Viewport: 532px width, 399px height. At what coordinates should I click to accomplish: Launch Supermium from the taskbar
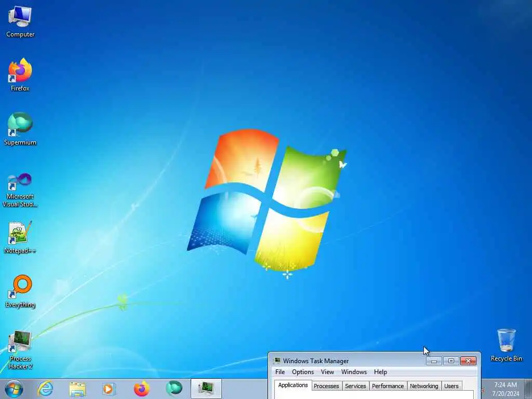(x=174, y=389)
